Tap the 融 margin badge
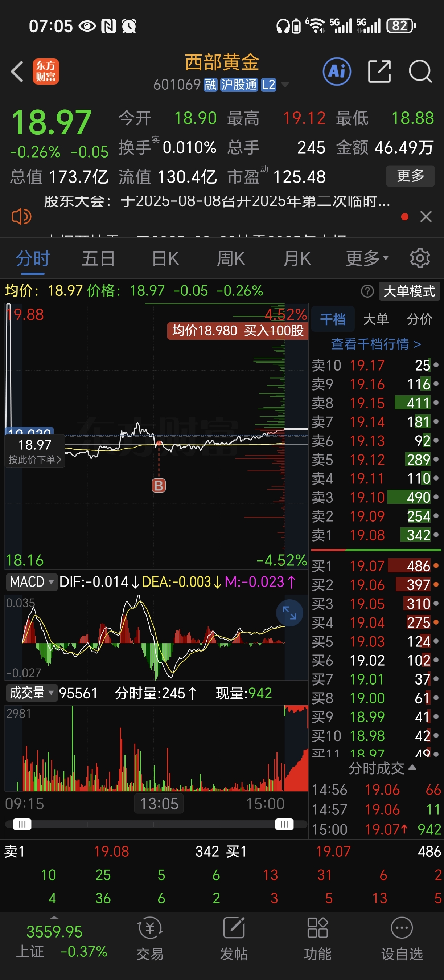The height and width of the screenshot is (980, 444). pyautogui.click(x=210, y=85)
